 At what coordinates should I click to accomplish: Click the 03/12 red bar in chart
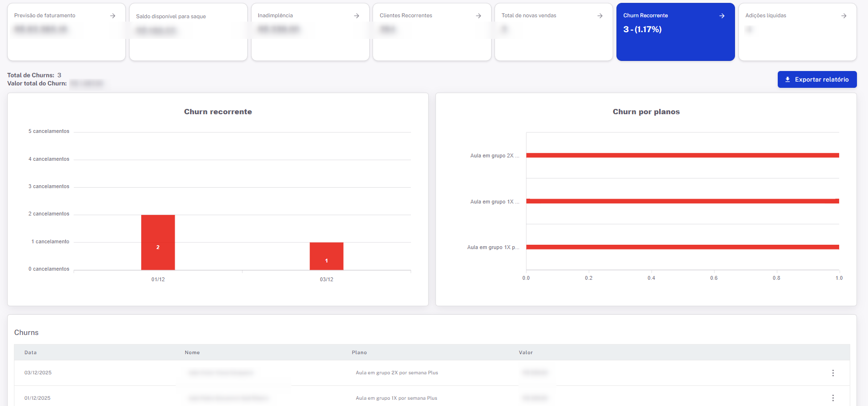[326, 256]
